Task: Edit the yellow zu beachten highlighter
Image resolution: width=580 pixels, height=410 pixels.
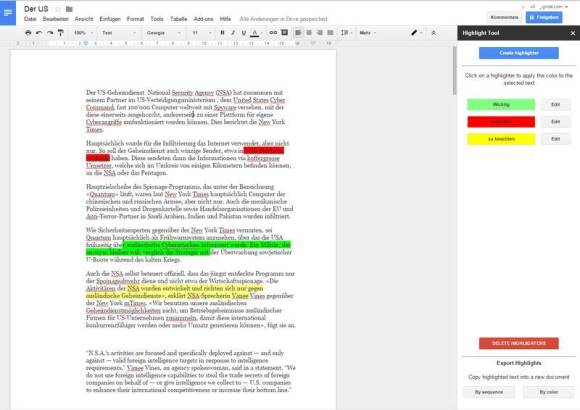Action: pos(555,139)
